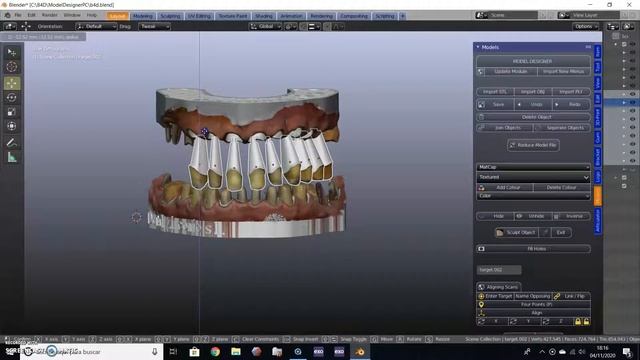Click the Reduce Model File button

(533, 145)
